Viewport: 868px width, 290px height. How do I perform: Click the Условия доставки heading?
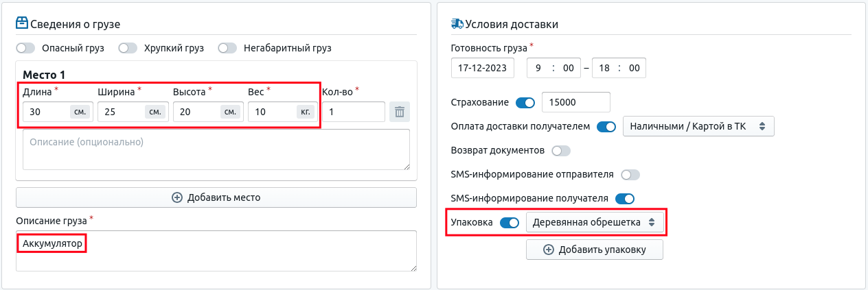click(512, 24)
